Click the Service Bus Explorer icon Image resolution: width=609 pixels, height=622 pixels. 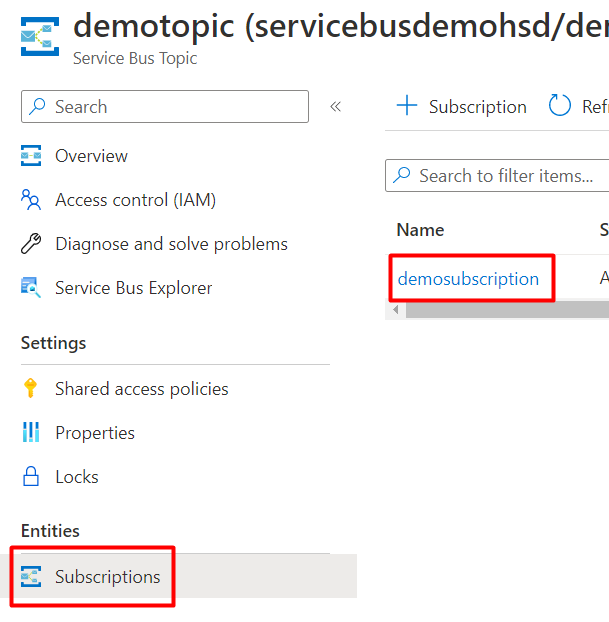(31, 288)
